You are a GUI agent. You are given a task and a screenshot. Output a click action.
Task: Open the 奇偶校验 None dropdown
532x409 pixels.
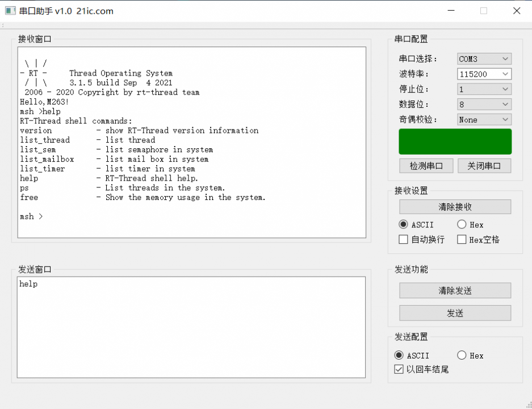484,119
